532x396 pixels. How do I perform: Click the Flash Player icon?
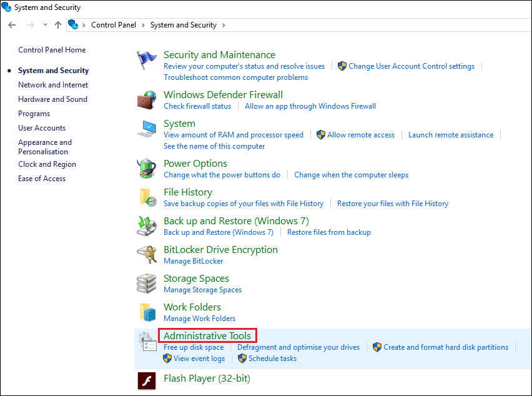pyautogui.click(x=147, y=381)
